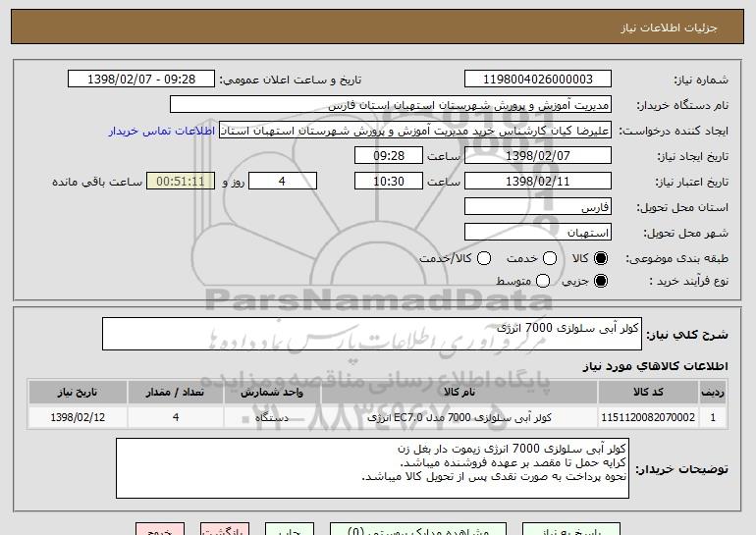Image resolution: width=756 pixels, height=535 pixels.
Task: Click the جزئیات اطلاعات نیاز header title
Action: tap(670, 27)
